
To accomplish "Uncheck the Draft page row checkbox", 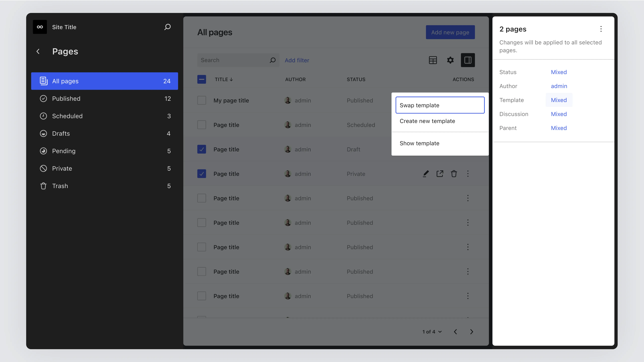I will pyautogui.click(x=202, y=149).
